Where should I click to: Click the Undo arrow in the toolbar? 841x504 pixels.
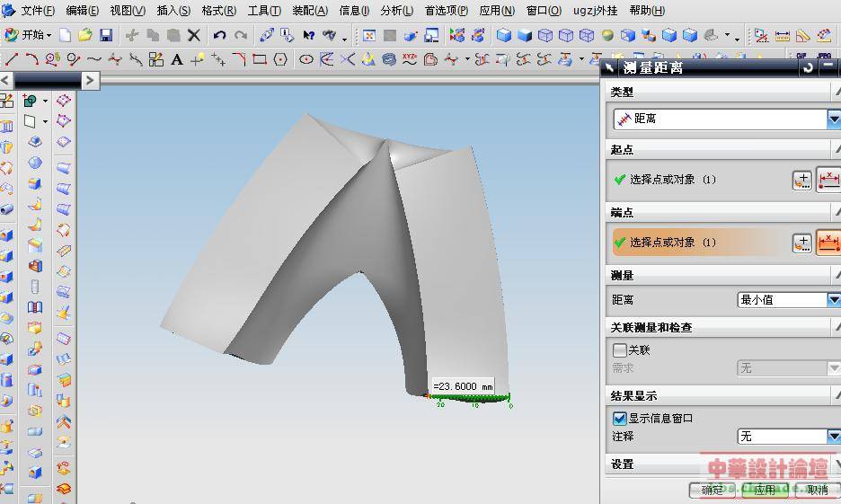(x=219, y=35)
